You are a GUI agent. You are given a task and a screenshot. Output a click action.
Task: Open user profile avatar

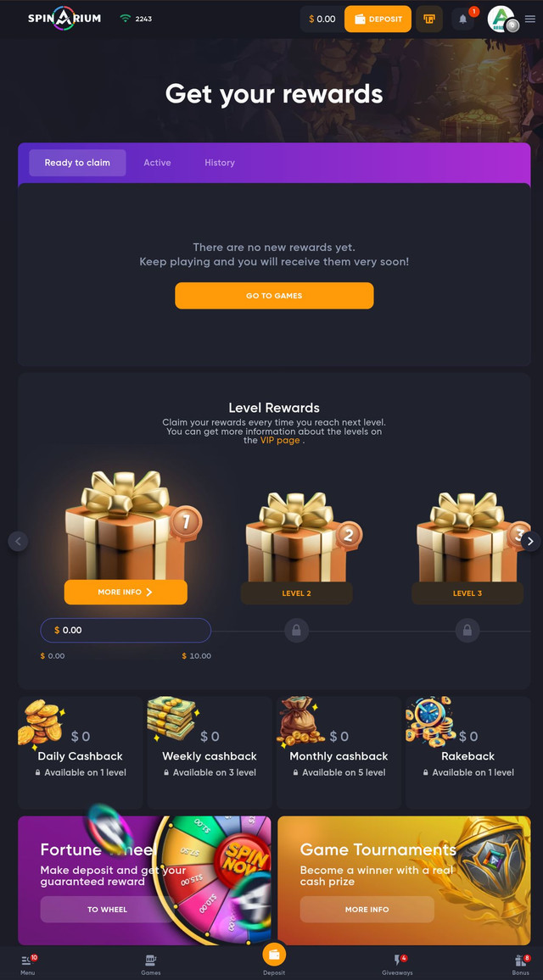point(501,19)
